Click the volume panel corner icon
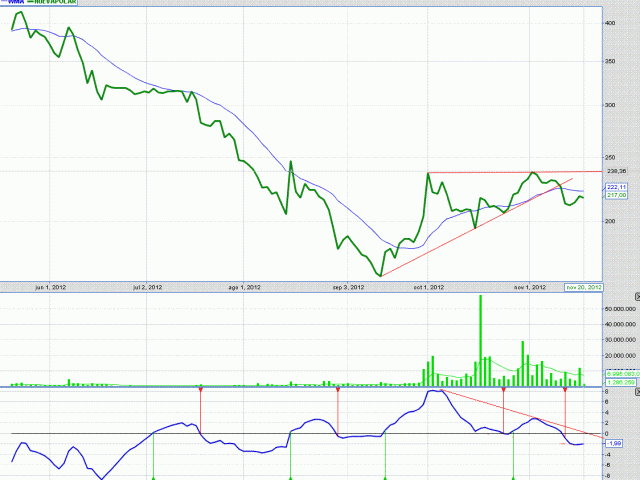Image resolution: width=640 pixels, height=480 pixels. click(636, 297)
